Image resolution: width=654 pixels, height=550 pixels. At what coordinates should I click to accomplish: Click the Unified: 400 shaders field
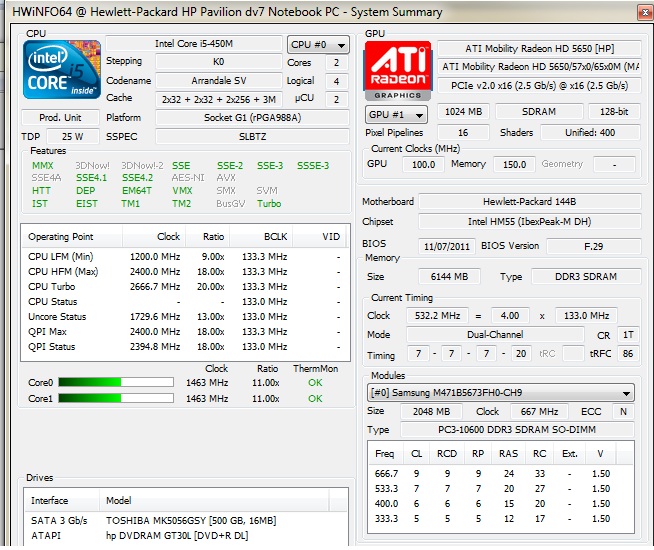pos(590,133)
